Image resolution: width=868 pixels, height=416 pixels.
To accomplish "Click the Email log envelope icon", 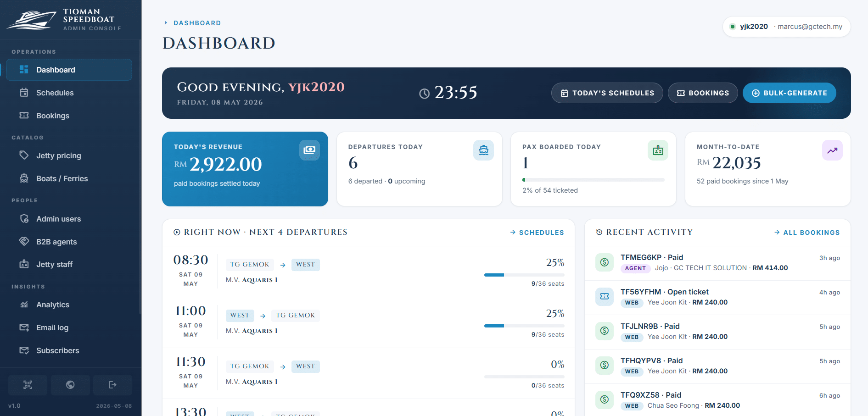I will coord(24,327).
